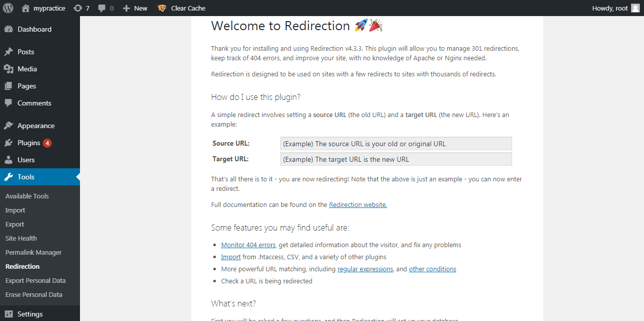Image resolution: width=644 pixels, height=321 pixels.
Task: Click the Settings sliders icon
Action: pos(9,314)
